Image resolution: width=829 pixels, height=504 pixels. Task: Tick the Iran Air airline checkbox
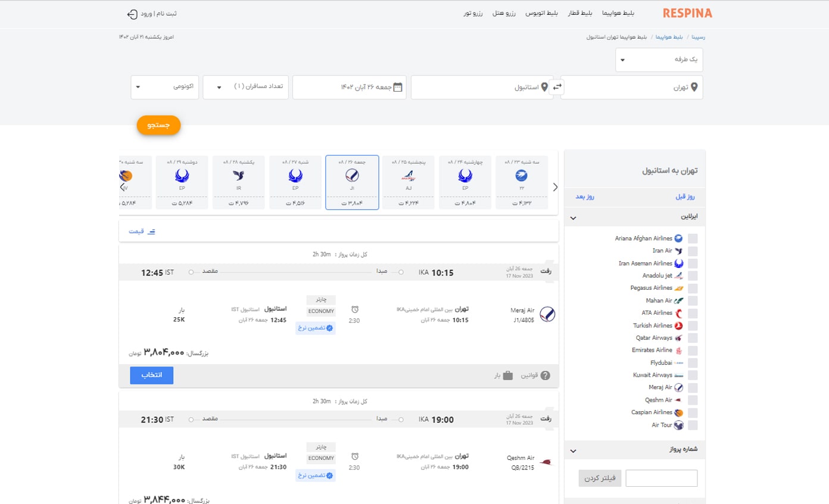click(693, 251)
